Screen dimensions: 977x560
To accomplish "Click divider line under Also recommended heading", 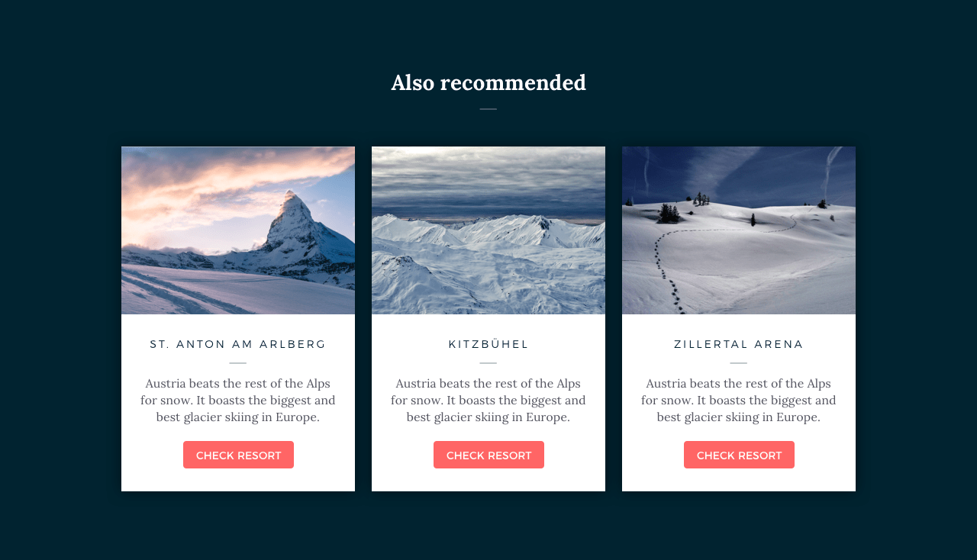I will (x=488, y=109).
